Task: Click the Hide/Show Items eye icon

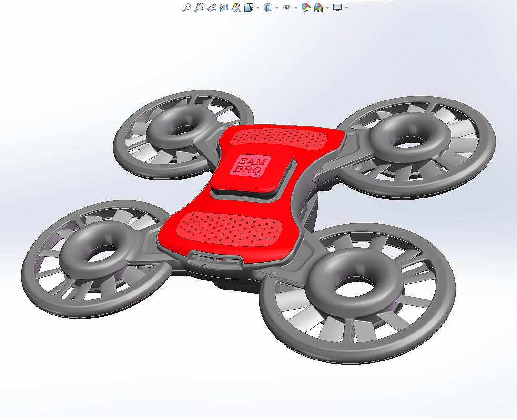Action: (287, 8)
